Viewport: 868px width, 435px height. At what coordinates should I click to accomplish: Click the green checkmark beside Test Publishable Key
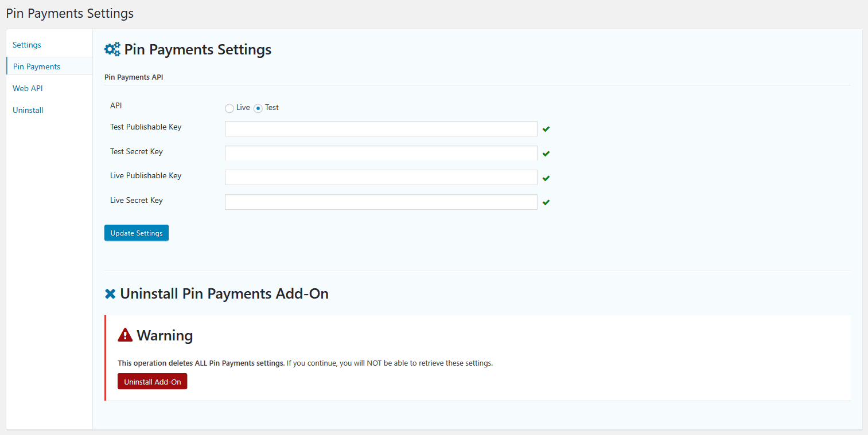[546, 129]
